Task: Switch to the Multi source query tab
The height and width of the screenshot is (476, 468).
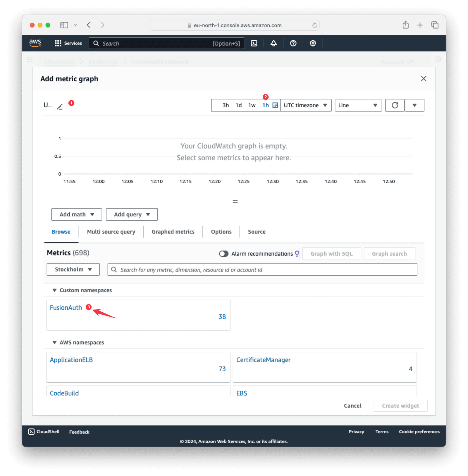Action: coord(111,232)
